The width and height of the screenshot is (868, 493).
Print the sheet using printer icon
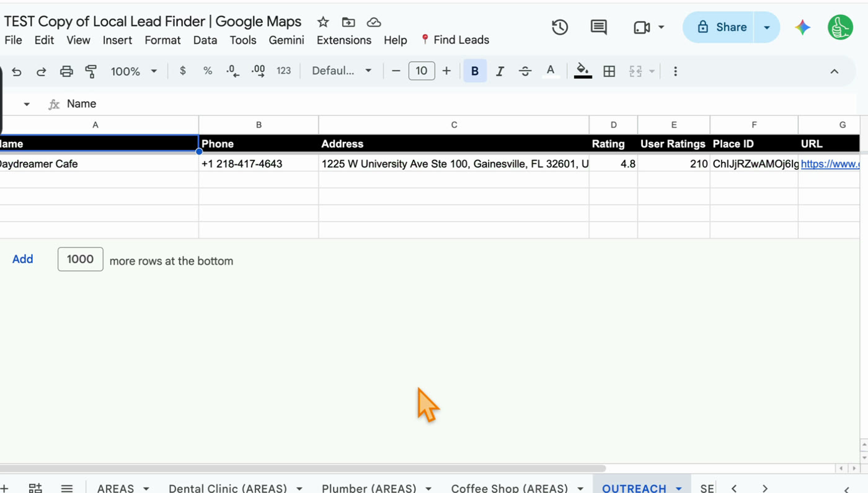click(x=66, y=71)
